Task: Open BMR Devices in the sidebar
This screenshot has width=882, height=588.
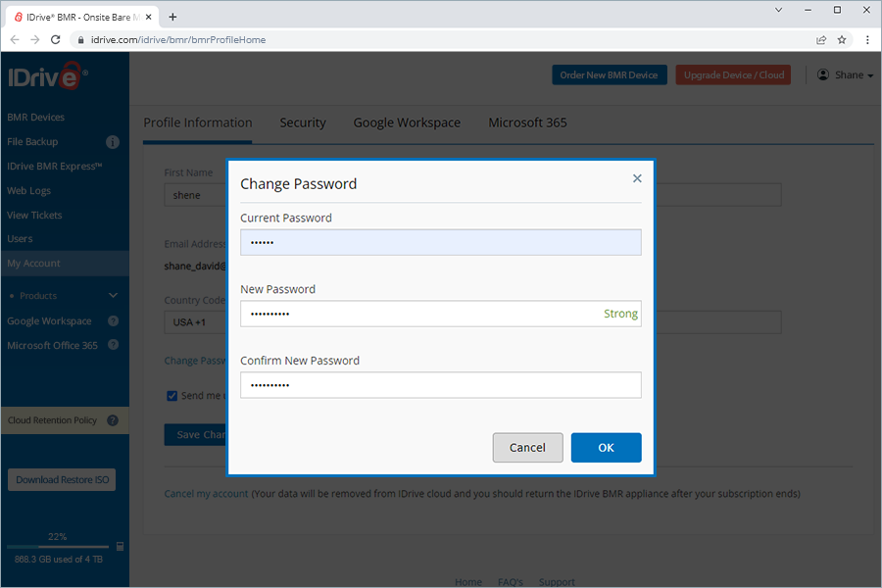Action: pos(35,117)
